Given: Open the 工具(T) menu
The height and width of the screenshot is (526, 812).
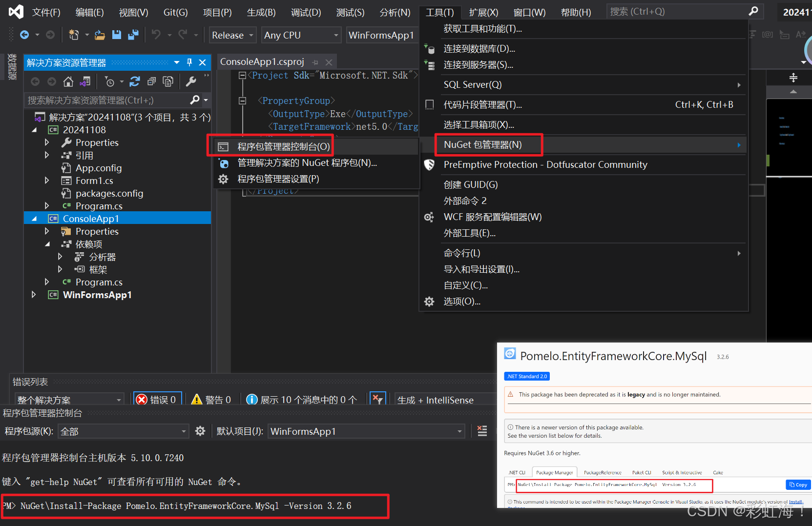Looking at the screenshot, I should (439, 12).
